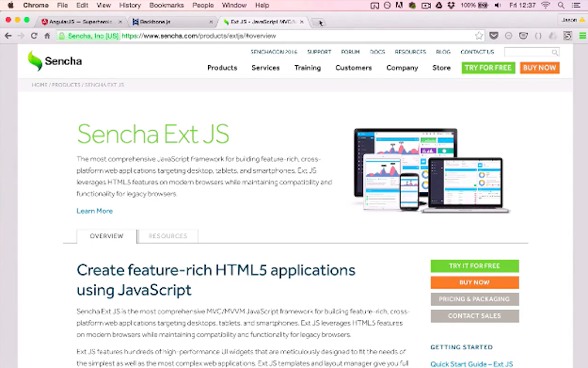The width and height of the screenshot is (588, 368).
Task: Click the HTML5 extension icon
Action: 568,36
